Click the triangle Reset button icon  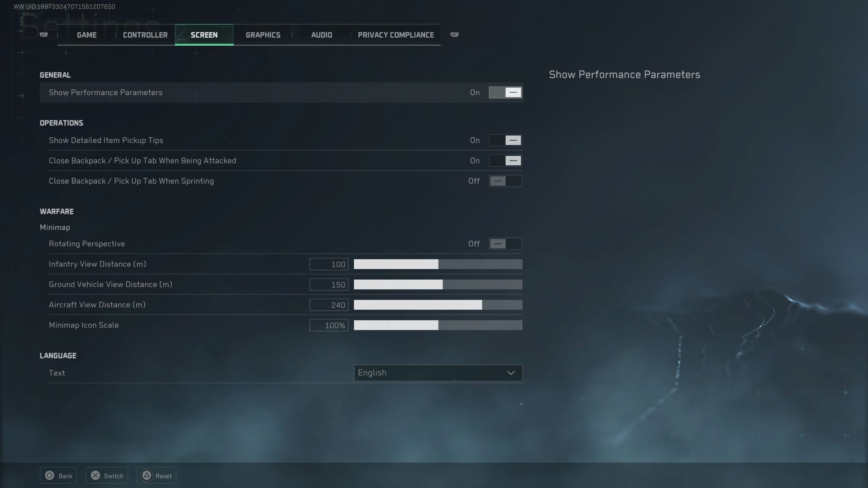(147, 475)
